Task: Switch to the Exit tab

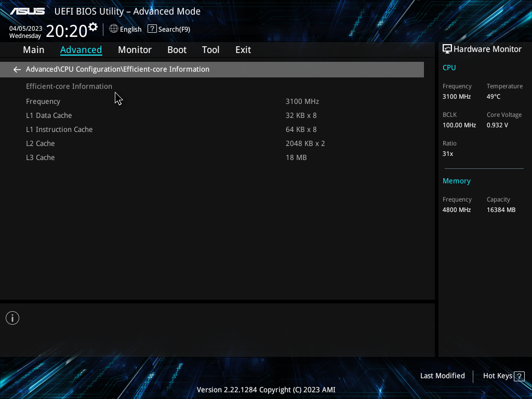Action: 243,49
